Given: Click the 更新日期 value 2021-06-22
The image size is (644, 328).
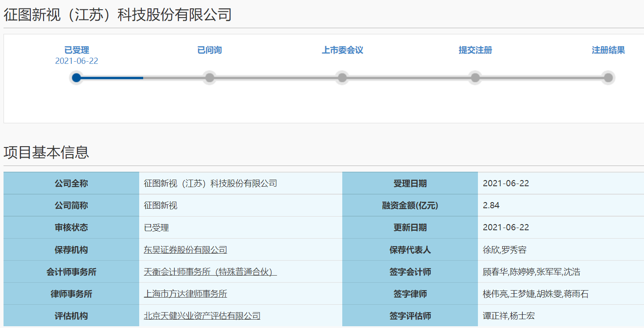Looking at the screenshot, I should tap(506, 228).
